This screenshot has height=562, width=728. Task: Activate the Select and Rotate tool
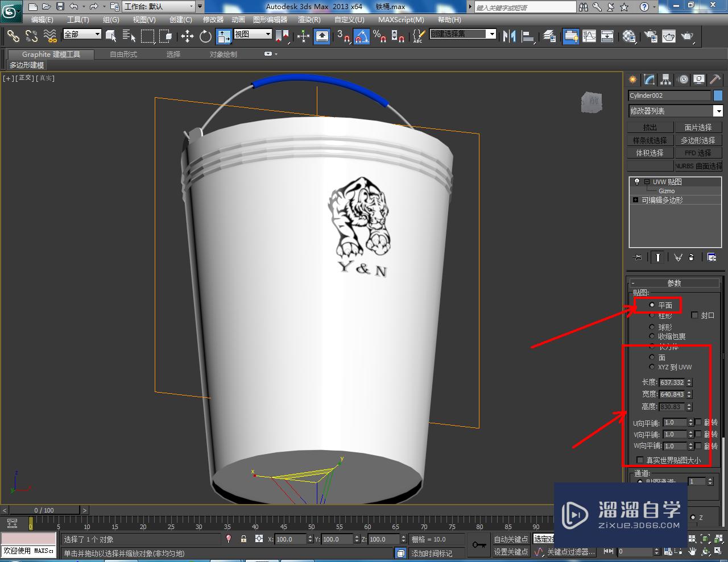(x=205, y=36)
